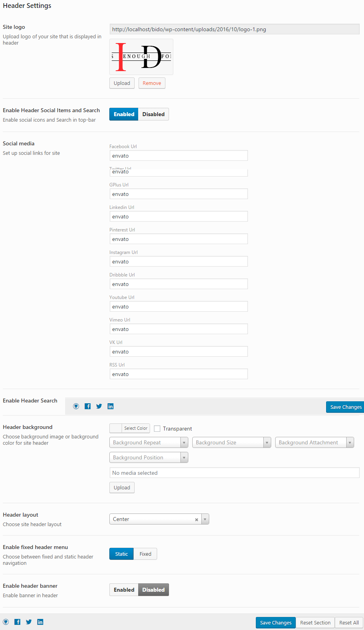Screen dimensions: 364x630
Task: Click Reset Section button
Action: (x=315, y=622)
